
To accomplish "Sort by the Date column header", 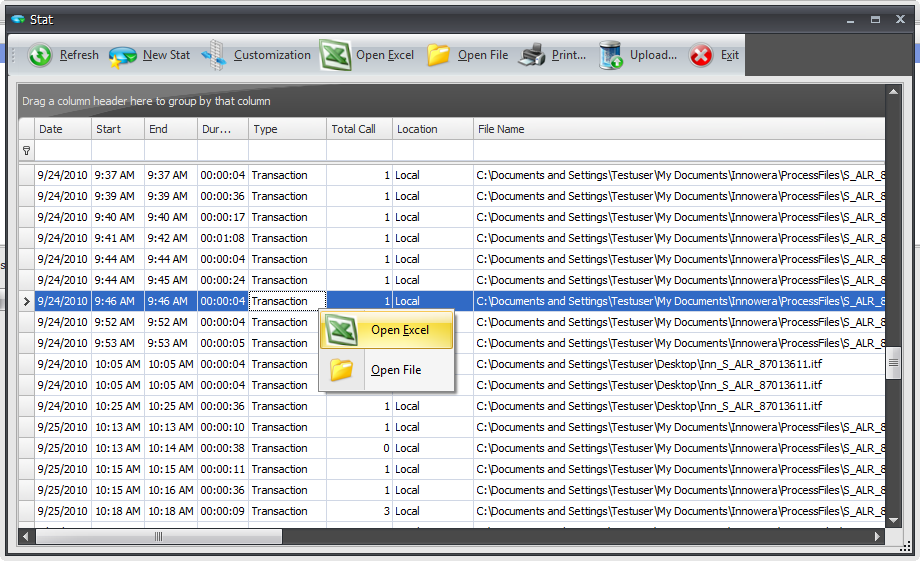I will tap(62, 129).
